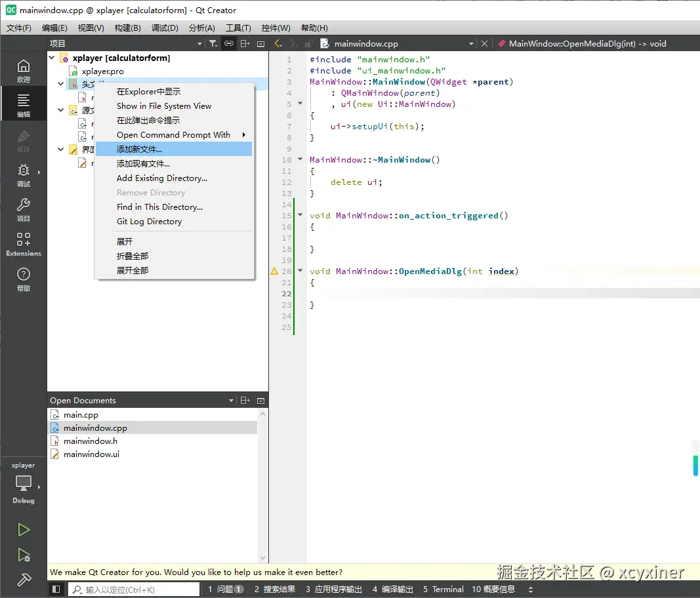The image size is (700, 598).
Task: Open the mainwindow.cpp file dropdown in editor bar
Action: 471,44
